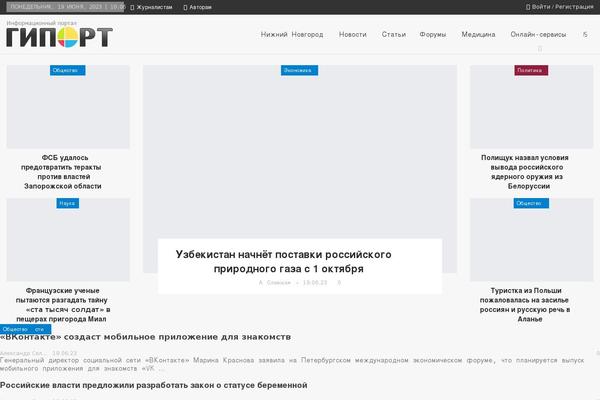Open Полищук назвал условия headline
Screen dimensions: 600x400
click(x=525, y=172)
